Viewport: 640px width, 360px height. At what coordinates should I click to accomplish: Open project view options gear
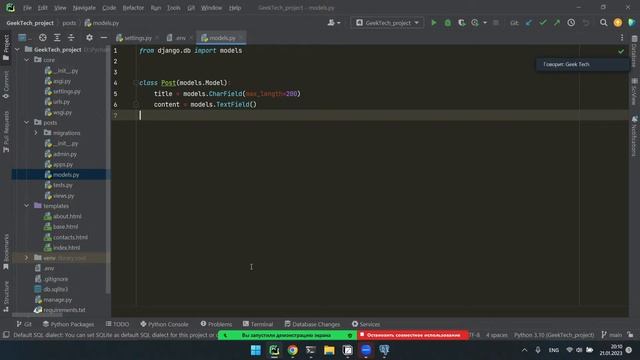click(89, 38)
